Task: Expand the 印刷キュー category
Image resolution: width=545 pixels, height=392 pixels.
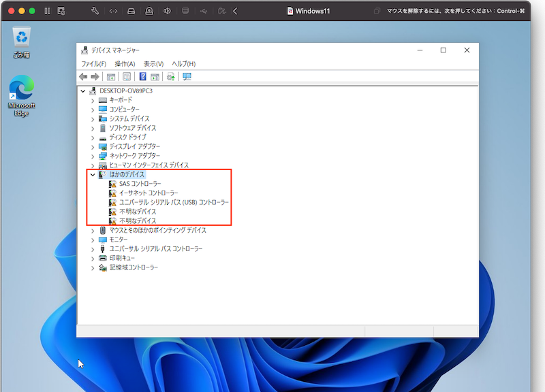Action: coord(93,259)
